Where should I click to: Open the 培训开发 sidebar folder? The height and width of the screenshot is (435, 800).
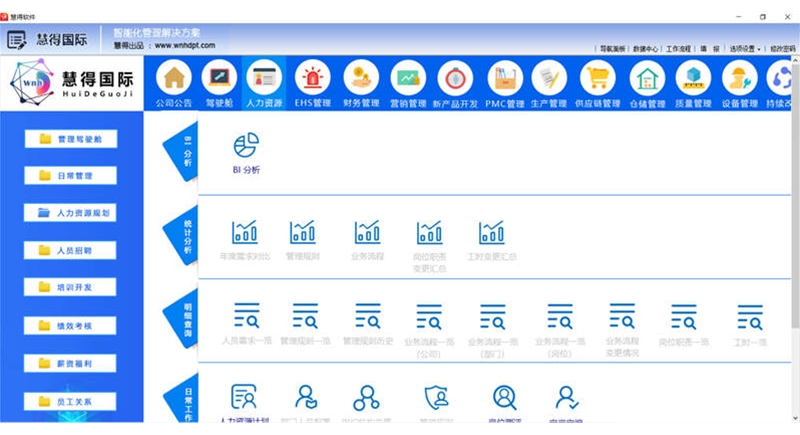coord(70,287)
